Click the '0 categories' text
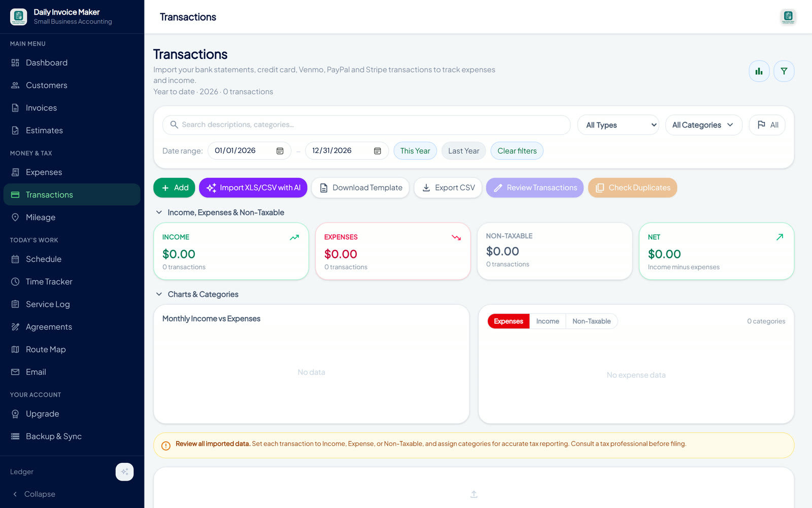The width and height of the screenshot is (812, 508). pyautogui.click(x=766, y=321)
